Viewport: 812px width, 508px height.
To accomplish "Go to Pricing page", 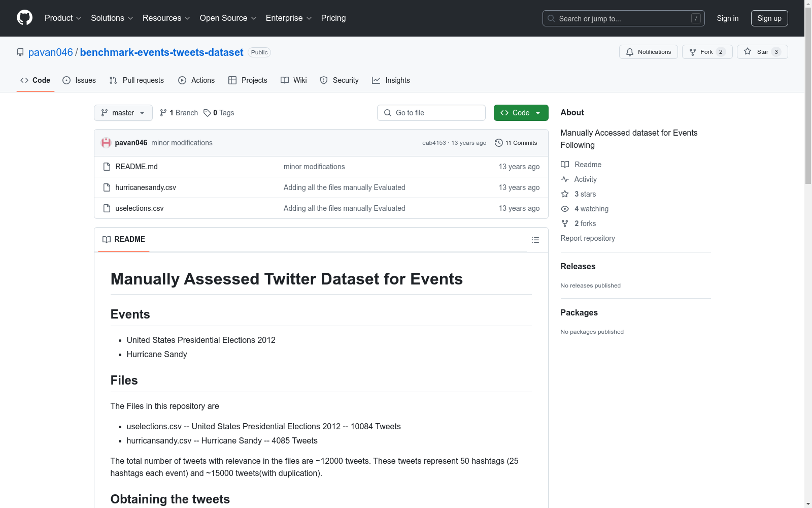I will pyautogui.click(x=333, y=18).
